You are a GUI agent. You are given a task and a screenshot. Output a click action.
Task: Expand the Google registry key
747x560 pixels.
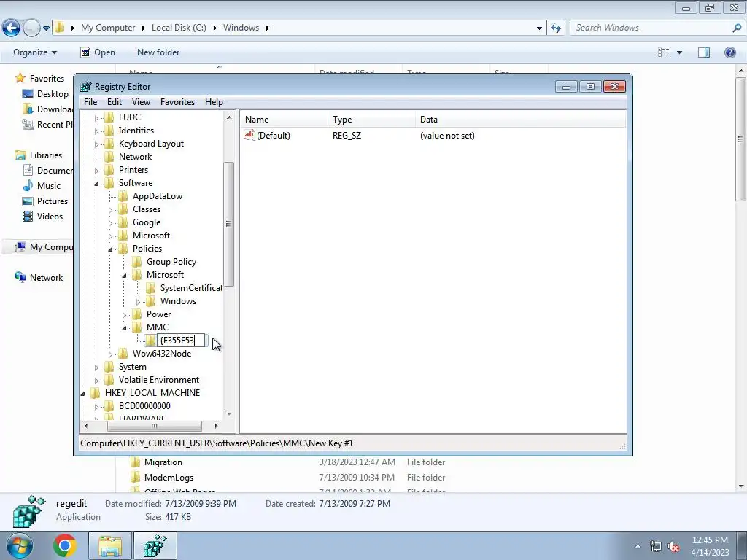pos(110,223)
